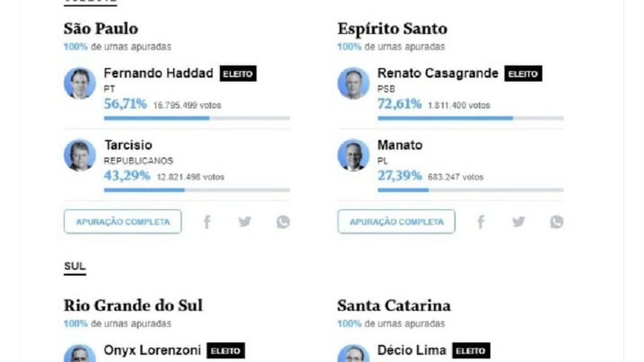Share São Paulo results on Twitter
The image size is (644, 362).
pyautogui.click(x=245, y=222)
